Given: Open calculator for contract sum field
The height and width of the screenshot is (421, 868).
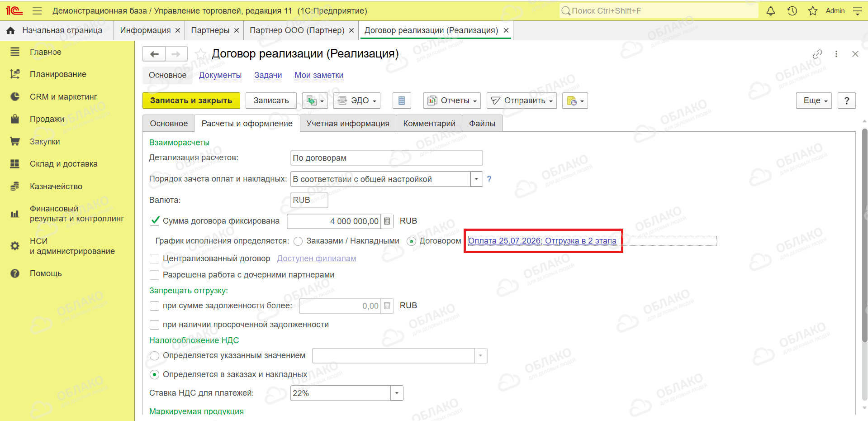Looking at the screenshot, I should pyautogui.click(x=387, y=221).
